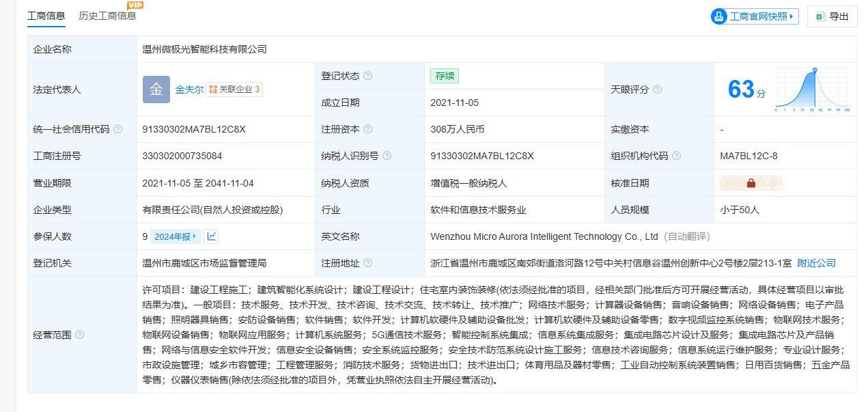Viewport: 868px width, 412px height.
Task: Click insured count value 9
Action: 145,236
